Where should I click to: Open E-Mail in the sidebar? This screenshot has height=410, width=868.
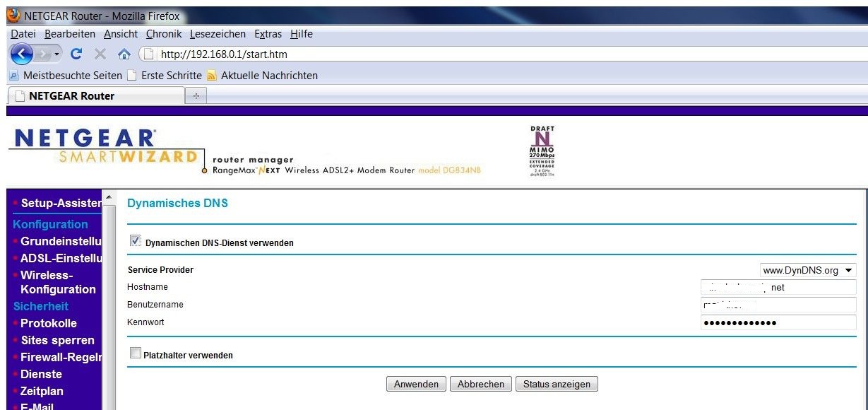click(37, 406)
